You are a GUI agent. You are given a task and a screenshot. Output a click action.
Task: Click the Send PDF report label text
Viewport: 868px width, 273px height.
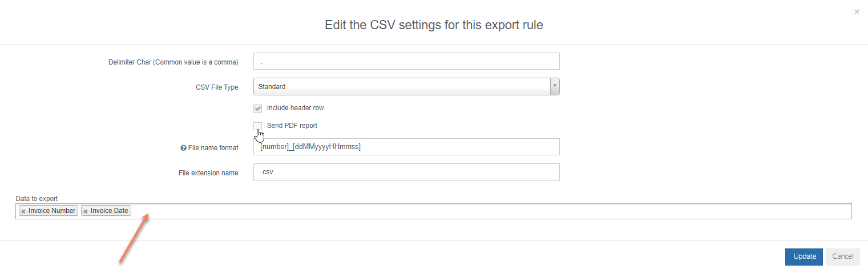pyautogui.click(x=292, y=126)
